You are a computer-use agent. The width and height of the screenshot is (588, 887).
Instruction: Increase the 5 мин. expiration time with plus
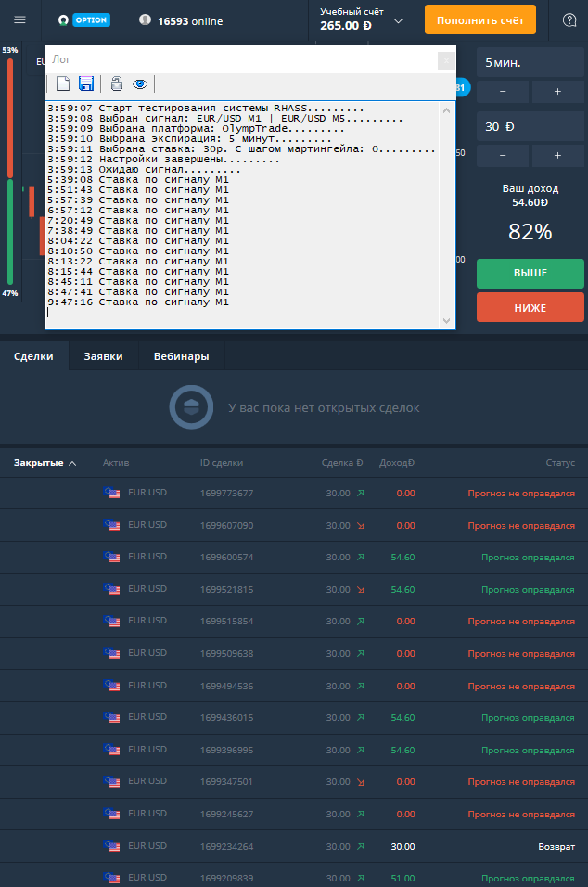pos(557,92)
